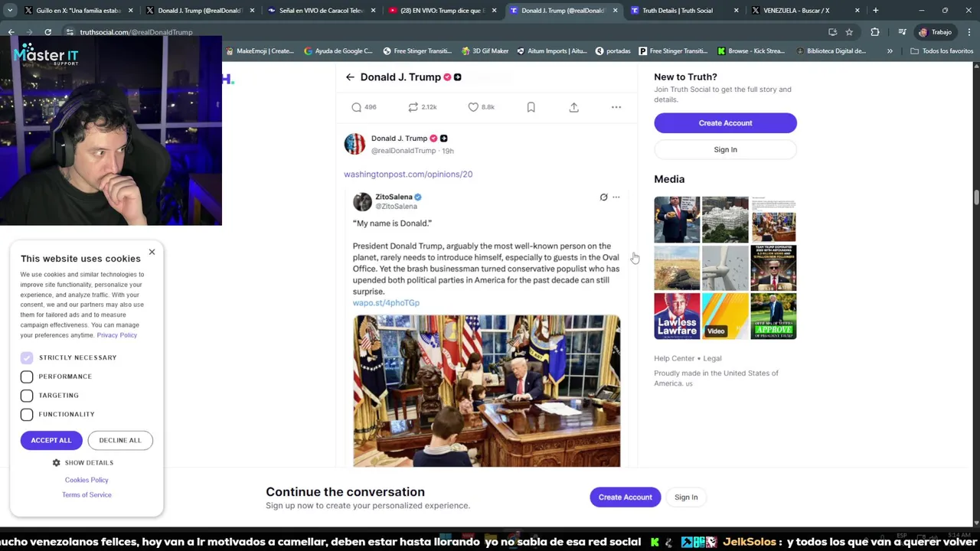Open the Terms of Service link
The image size is (980, 551).
(87, 495)
